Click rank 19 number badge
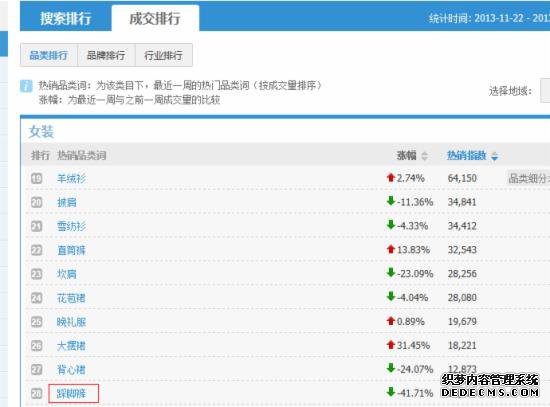 tap(36, 179)
